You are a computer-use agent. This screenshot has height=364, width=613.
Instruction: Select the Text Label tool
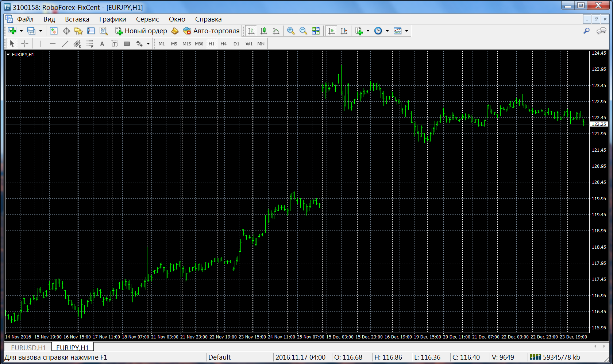click(115, 44)
